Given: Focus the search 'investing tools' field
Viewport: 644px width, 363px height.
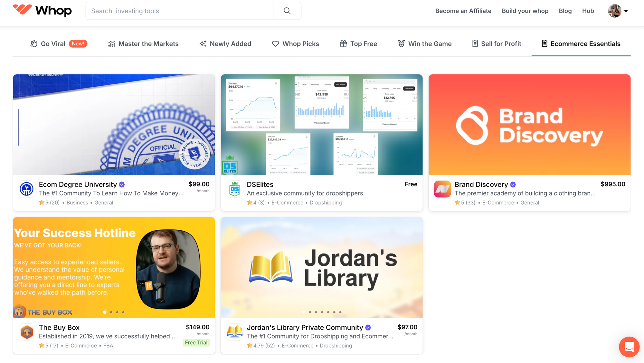Looking at the screenshot, I should [x=179, y=11].
